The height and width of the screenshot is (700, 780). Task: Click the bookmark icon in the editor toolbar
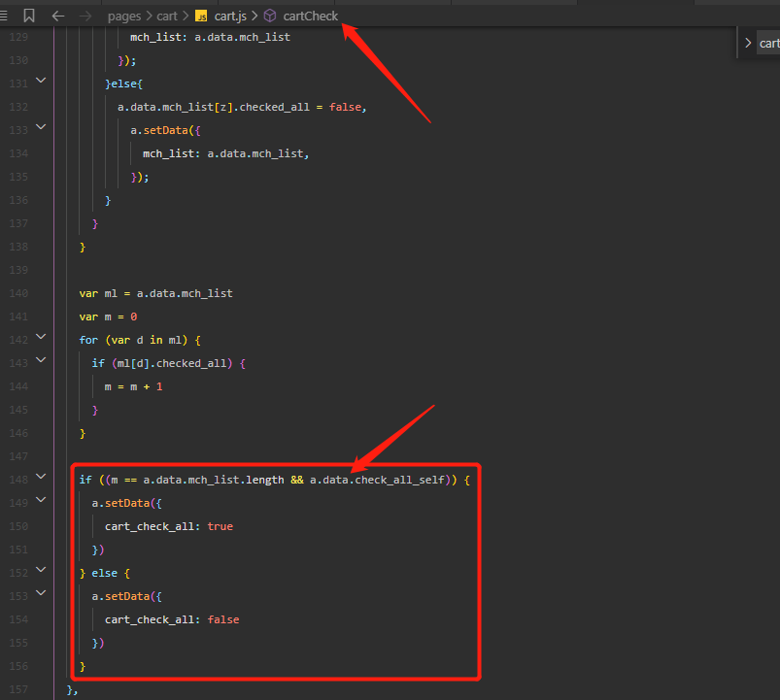[x=29, y=16]
